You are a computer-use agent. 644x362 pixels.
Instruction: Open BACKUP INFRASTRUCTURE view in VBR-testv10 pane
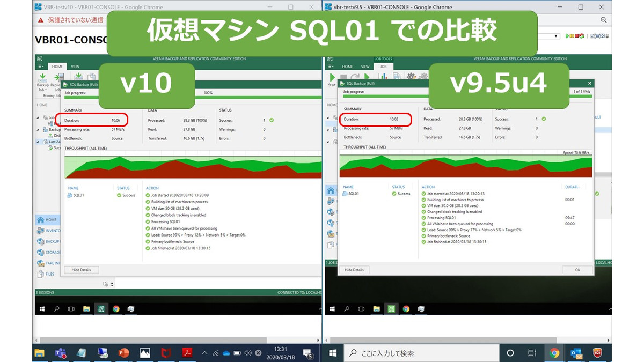click(x=48, y=241)
